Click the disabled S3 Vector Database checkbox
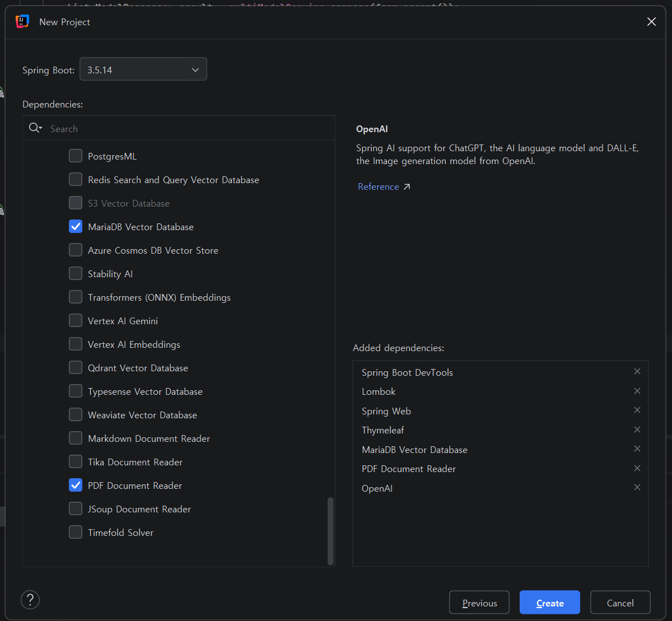 click(x=76, y=203)
